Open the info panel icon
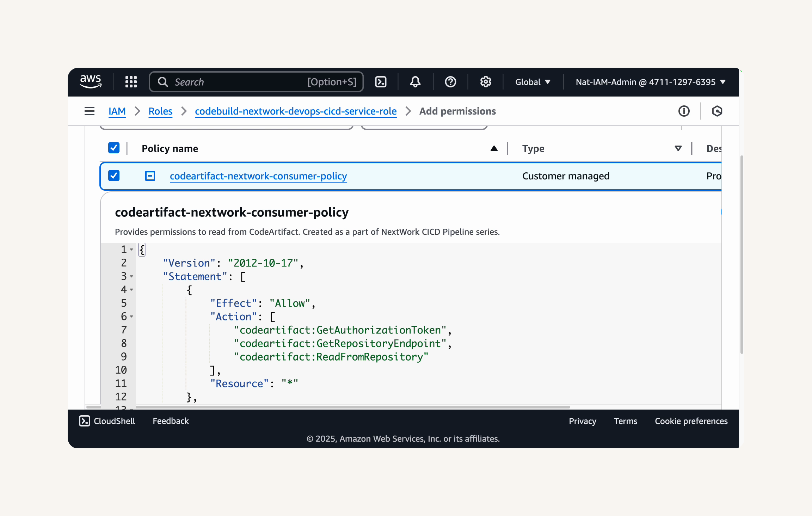This screenshot has height=516, width=812. coord(684,111)
